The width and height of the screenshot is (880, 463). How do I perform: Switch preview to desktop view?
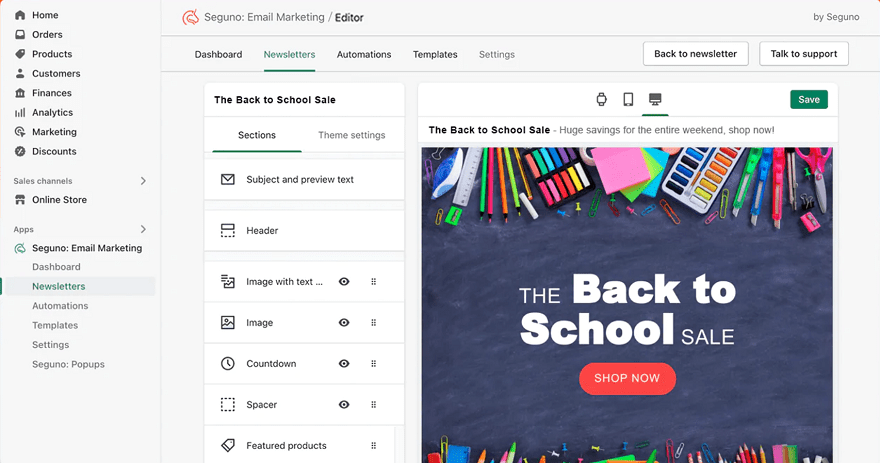tap(655, 99)
